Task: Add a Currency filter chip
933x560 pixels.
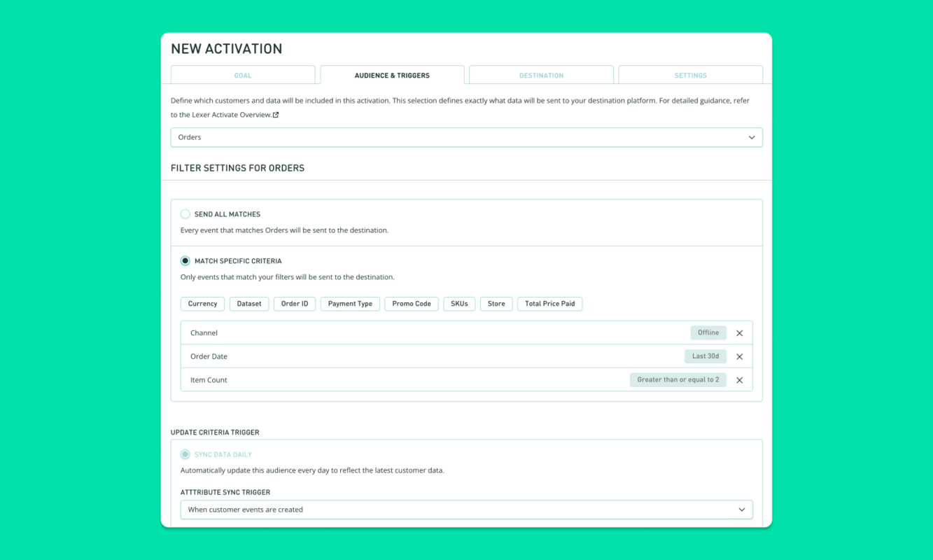Action: click(x=202, y=304)
